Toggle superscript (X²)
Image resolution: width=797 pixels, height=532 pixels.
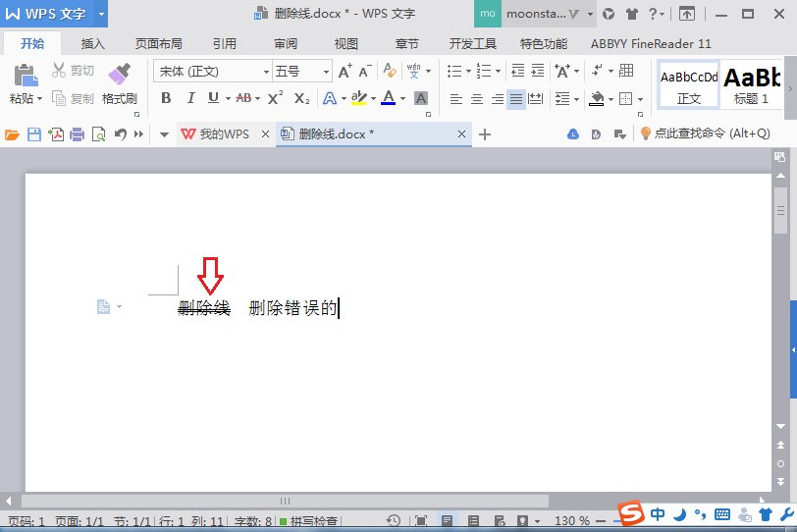[x=275, y=97]
